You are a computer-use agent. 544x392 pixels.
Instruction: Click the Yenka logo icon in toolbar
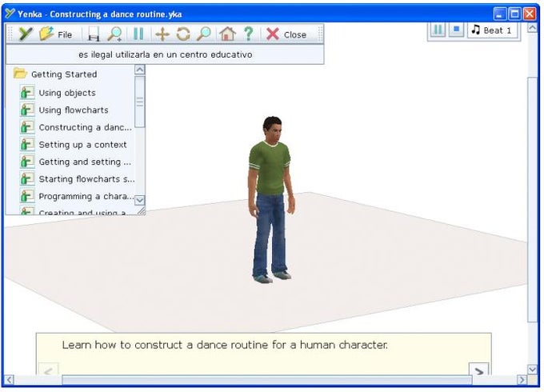point(26,34)
